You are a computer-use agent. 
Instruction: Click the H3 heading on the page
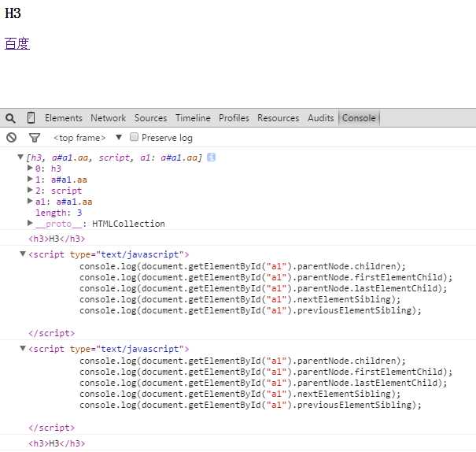coord(13,13)
